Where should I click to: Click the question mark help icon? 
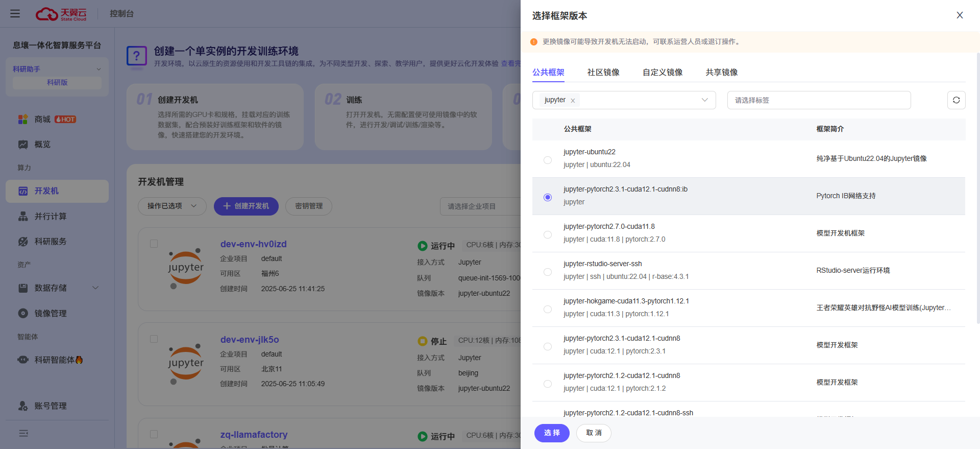pos(136,56)
